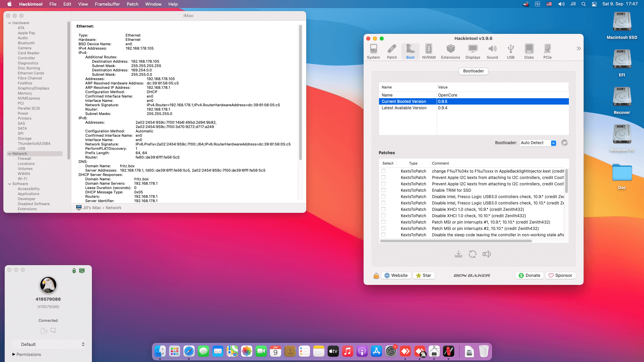Screen dimensions: 644x362
Task: Open the Disks section in Hackintool
Action: tap(529, 52)
